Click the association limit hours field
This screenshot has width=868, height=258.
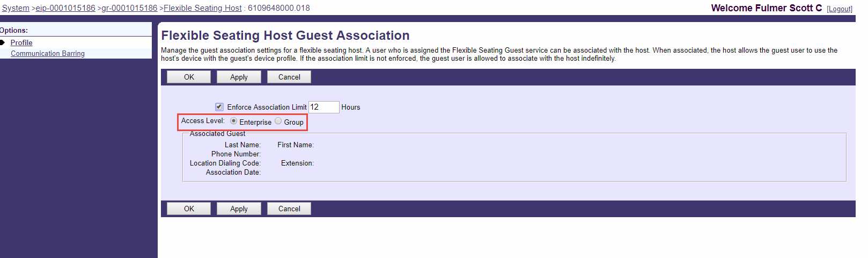(323, 107)
